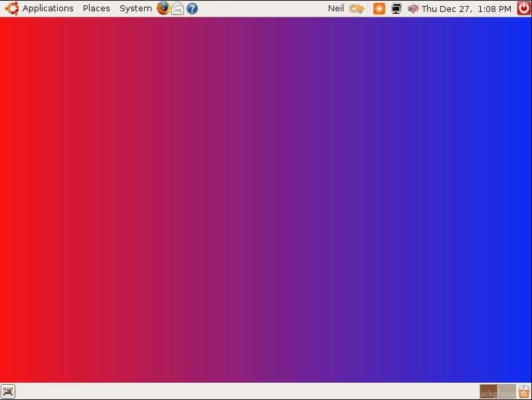Open the calendar from the clock
Screen dimensions: 532x400
[x=466, y=9]
